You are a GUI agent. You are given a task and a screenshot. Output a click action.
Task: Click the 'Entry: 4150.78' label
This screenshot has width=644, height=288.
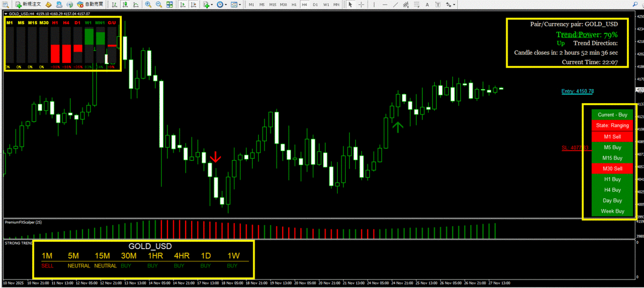pos(577,91)
